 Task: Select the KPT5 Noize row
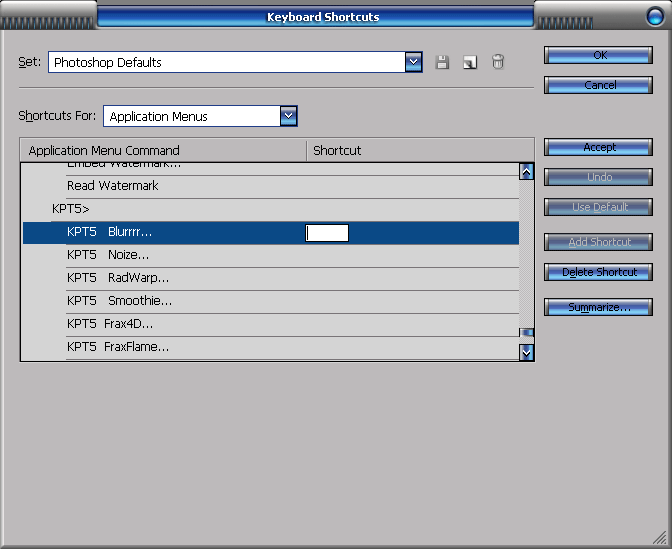271,255
